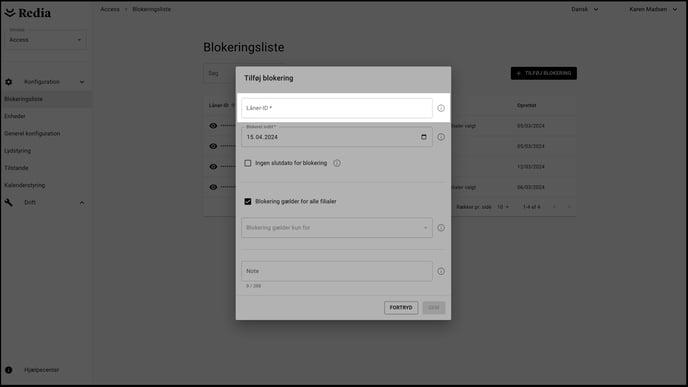Click the Låner-ID input field
The height and width of the screenshot is (387, 688).
[337, 108]
